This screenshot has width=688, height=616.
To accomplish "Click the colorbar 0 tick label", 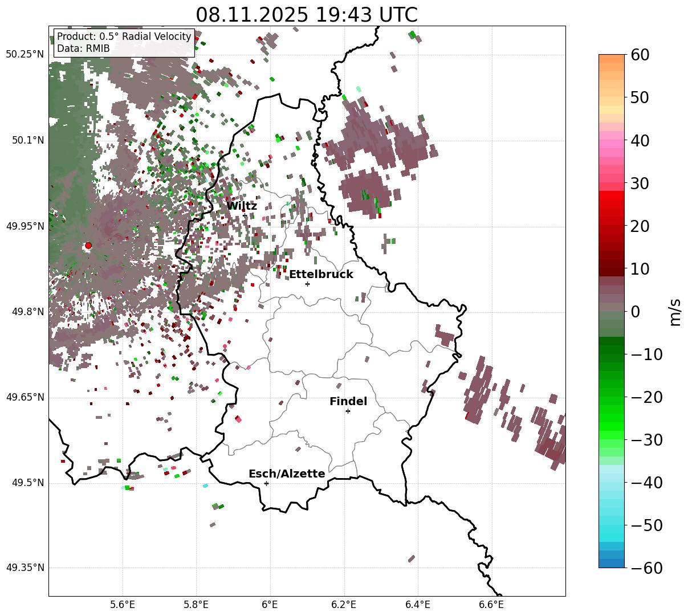I will [634, 311].
